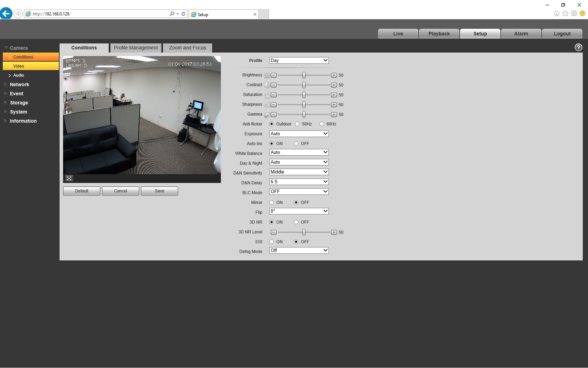Click the smiley feedback icon

click(582, 14)
